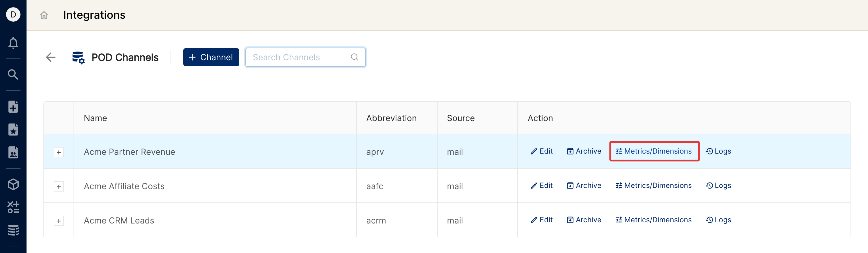Open the cube package icon
Image resolution: width=868 pixels, height=253 pixels.
[x=13, y=184]
